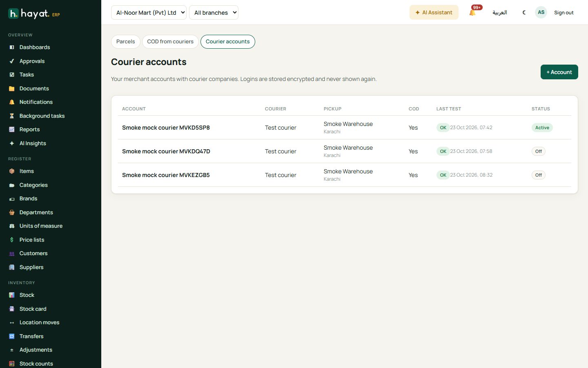Image resolution: width=588 pixels, height=368 pixels.
Task: Open Background tasks hourglass icon
Action: [12, 116]
